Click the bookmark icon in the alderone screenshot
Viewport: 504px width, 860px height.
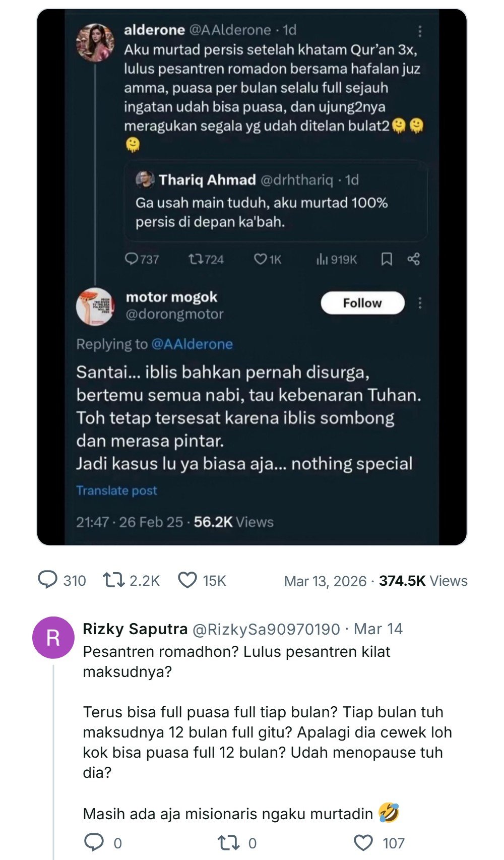click(387, 259)
